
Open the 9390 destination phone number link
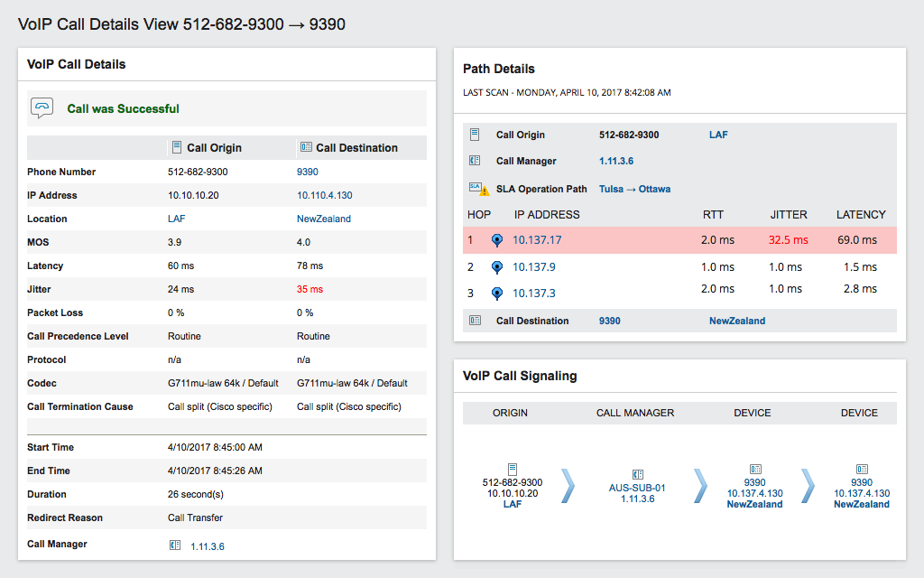pyautogui.click(x=307, y=172)
